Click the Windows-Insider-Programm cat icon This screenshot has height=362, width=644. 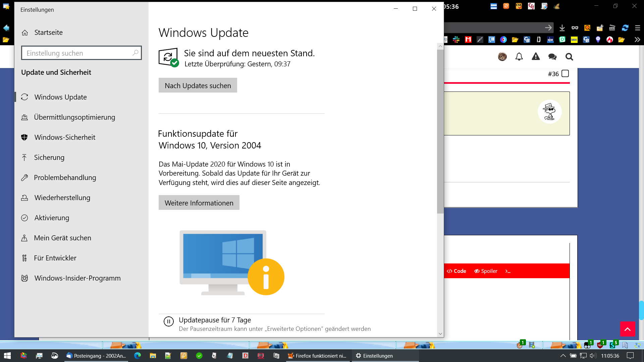(x=24, y=278)
